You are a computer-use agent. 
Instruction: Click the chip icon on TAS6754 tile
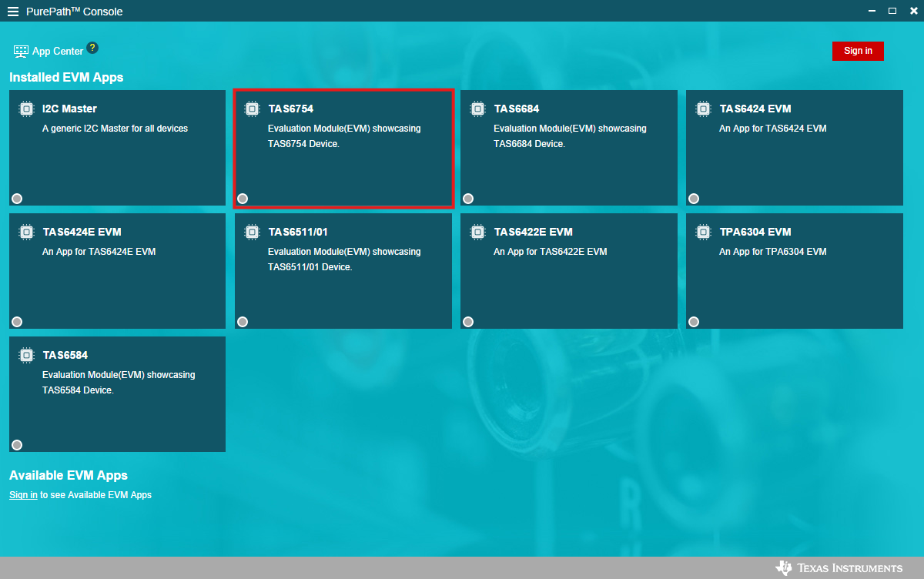[252, 109]
